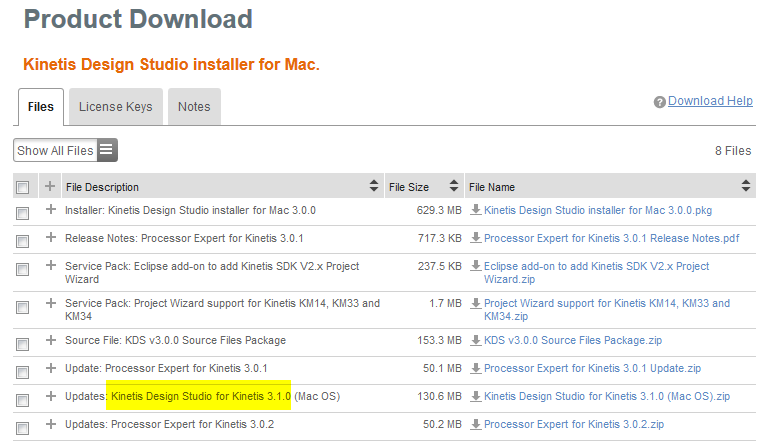
Task: Click download icon for Kinetis 3.1.0 (Mac OS).zip
Action: [475, 396]
